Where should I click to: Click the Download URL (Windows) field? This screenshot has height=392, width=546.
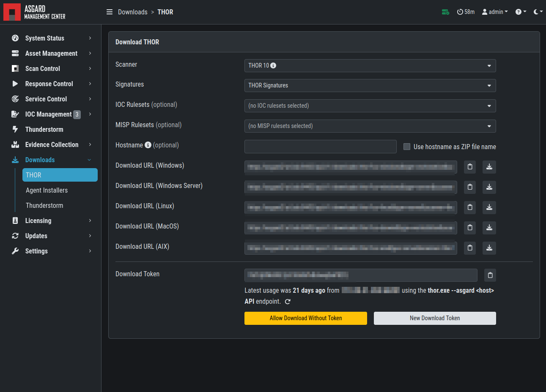pyautogui.click(x=351, y=167)
